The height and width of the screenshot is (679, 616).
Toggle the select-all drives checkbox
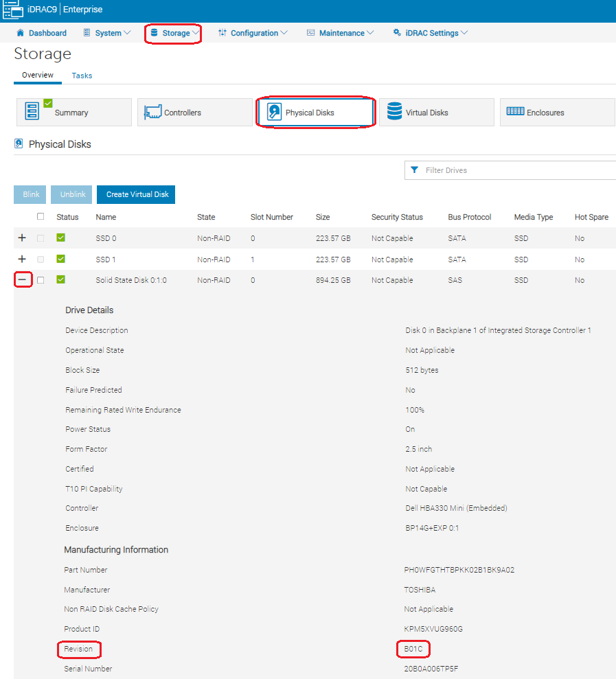click(41, 216)
